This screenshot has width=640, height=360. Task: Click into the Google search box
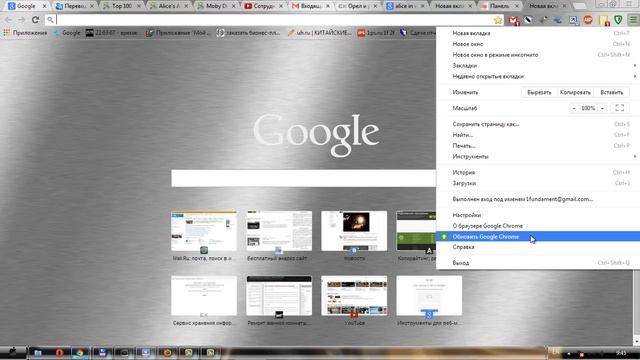tap(304, 178)
